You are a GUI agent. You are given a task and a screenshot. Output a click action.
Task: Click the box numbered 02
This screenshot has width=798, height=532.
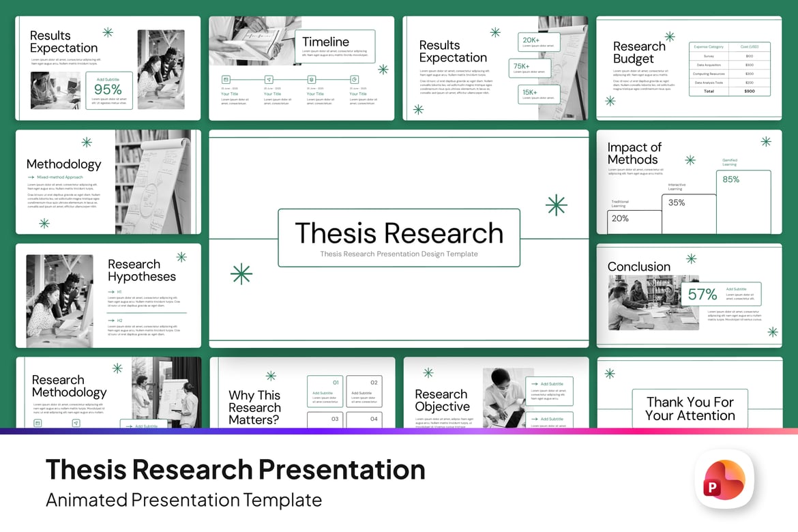[x=364, y=391]
